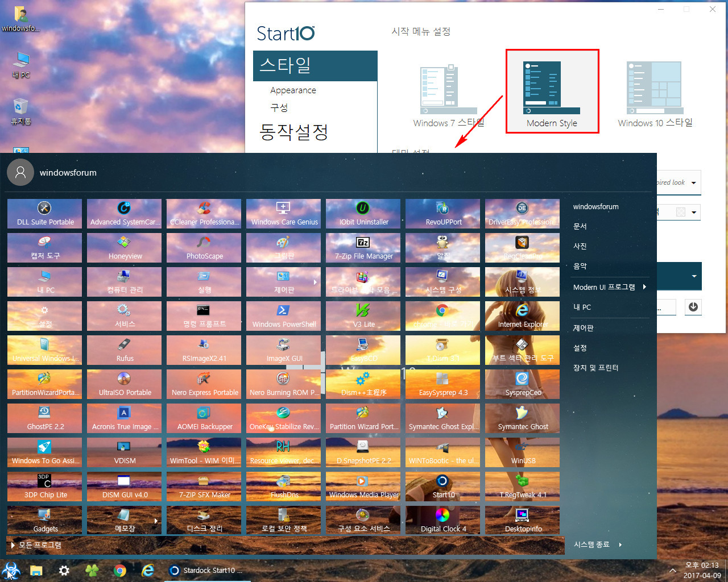
Task: Open Windows Media Player tile
Action: pos(363,487)
